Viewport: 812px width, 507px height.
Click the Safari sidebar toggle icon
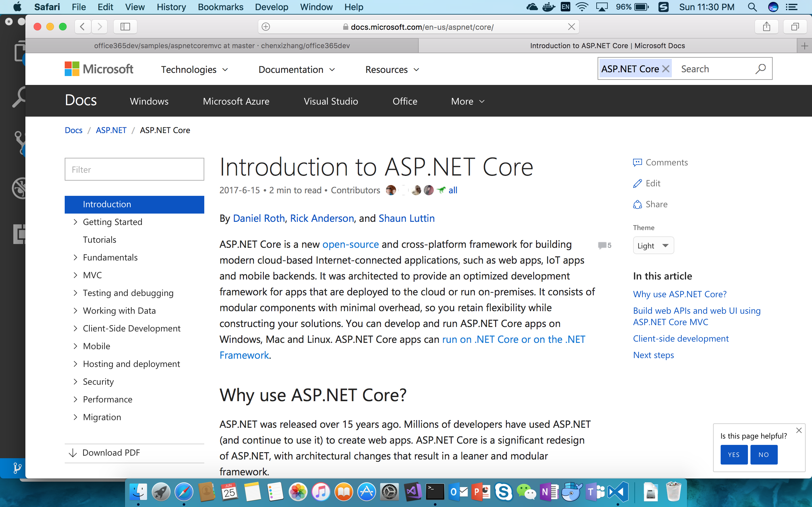pyautogui.click(x=125, y=27)
